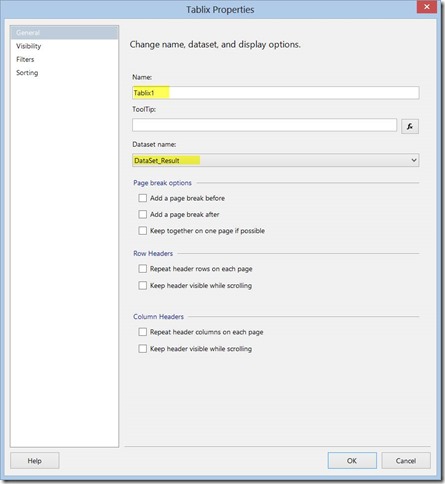The image size is (445, 484).
Task: Open Help for Tablix Properties
Action: tap(35, 460)
